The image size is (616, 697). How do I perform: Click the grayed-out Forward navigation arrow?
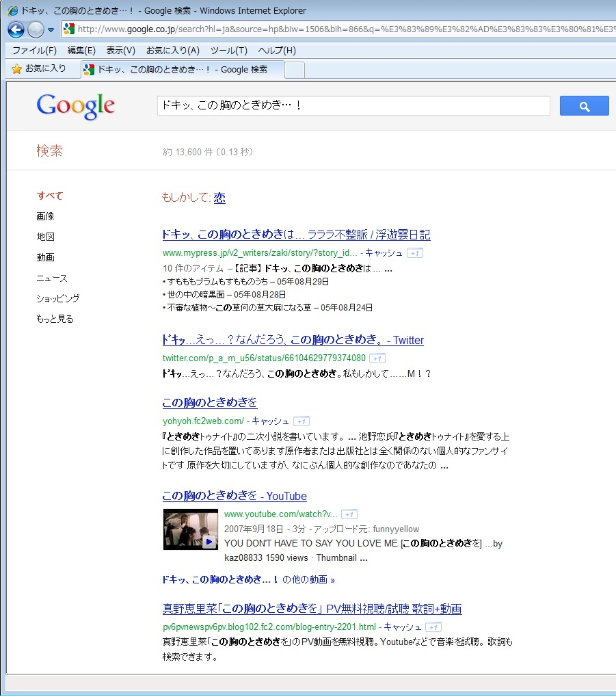(34, 29)
